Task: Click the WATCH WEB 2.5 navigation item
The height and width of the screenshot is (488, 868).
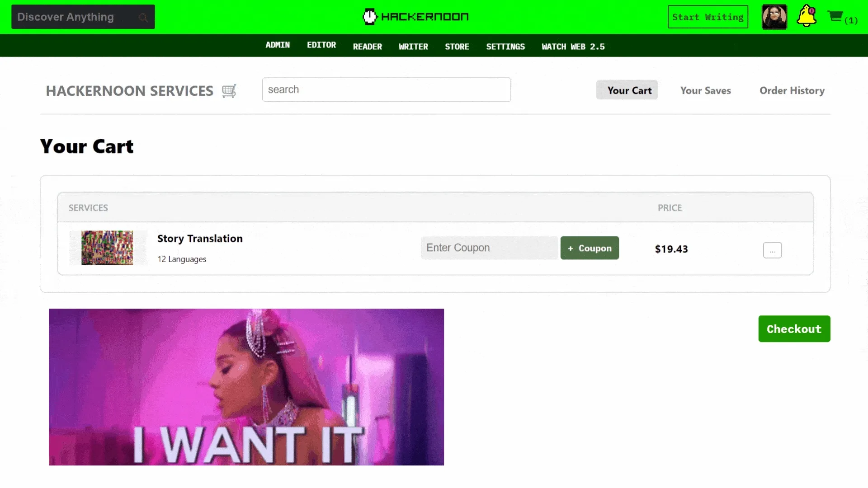Action: tap(573, 46)
